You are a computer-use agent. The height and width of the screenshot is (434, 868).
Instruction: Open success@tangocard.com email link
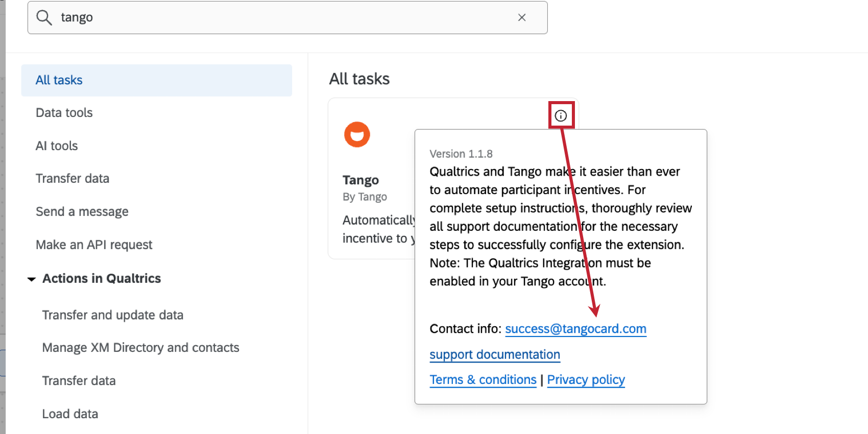click(576, 329)
